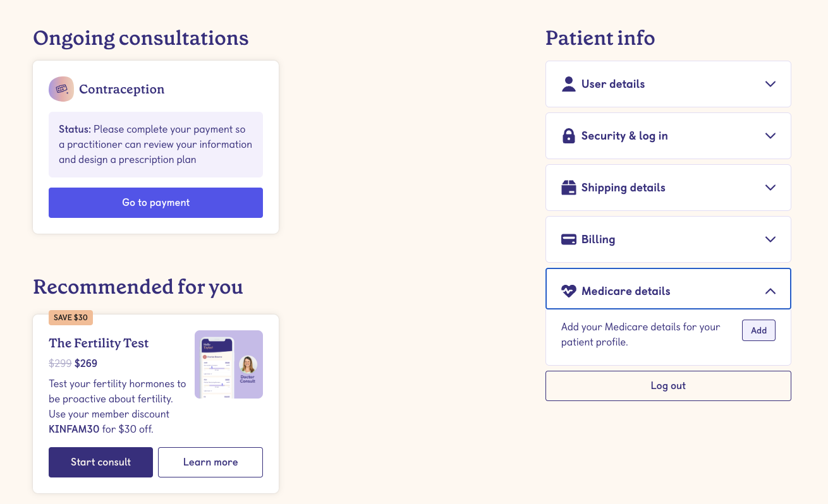Image resolution: width=828 pixels, height=504 pixels.
Task: Click the Fertility Test phone app thumbnail
Action: [x=228, y=364]
